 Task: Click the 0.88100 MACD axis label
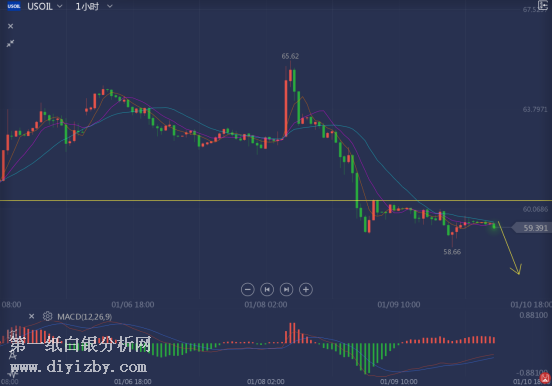point(533,315)
